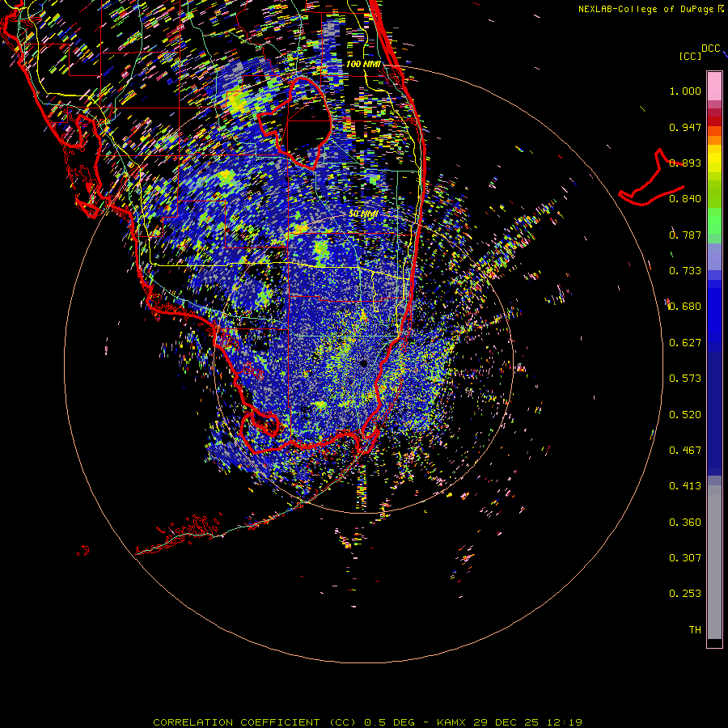Click the Bahamas island outline east of Florida

click(x=651, y=179)
